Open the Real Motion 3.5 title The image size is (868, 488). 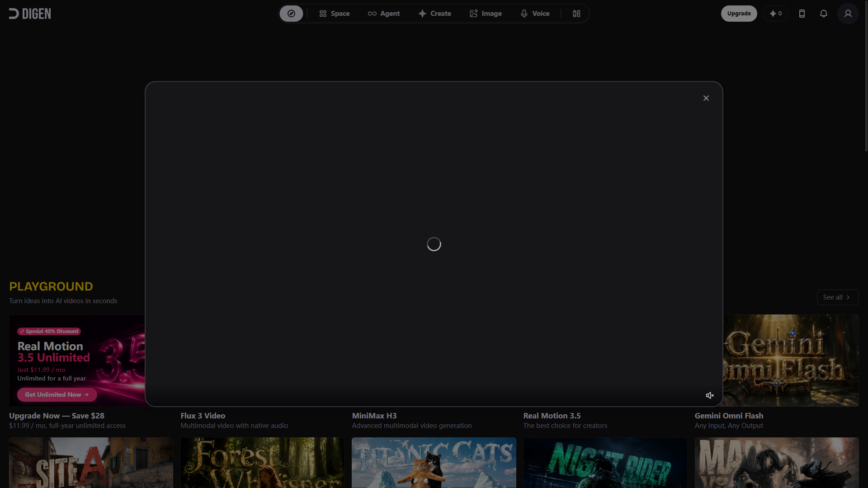tap(552, 416)
